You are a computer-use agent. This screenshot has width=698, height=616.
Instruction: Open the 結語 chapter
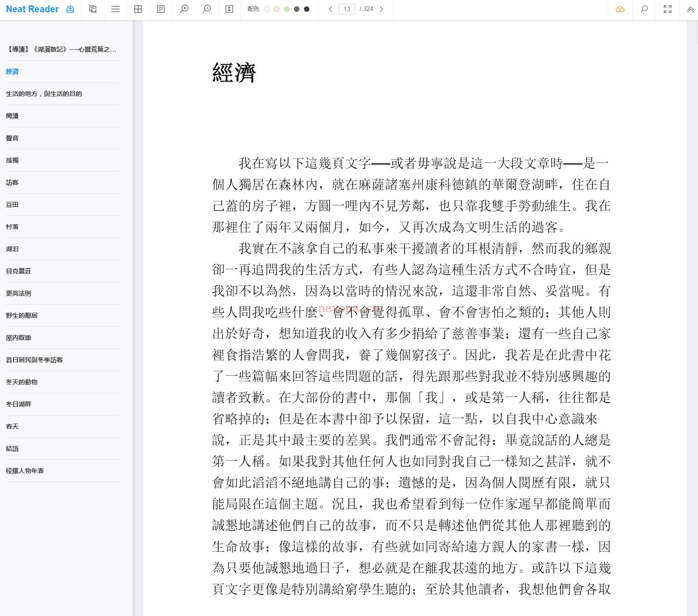63,449
